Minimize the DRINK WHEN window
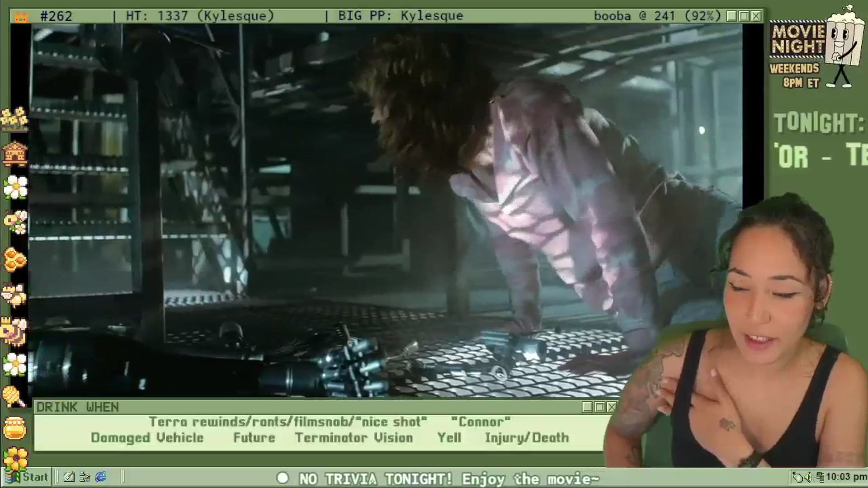Viewport: 868px width, 488px height. tap(587, 407)
